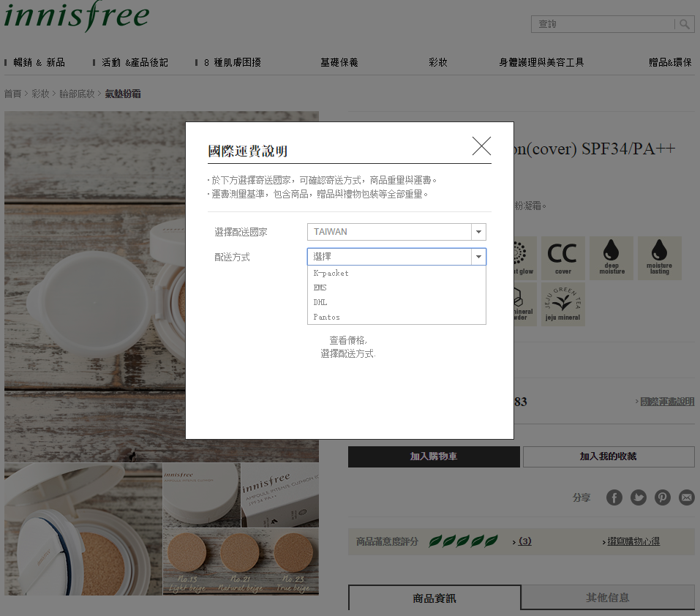Close the international shipping fee dialog
Image resolution: width=700 pixels, height=616 pixels.
[481, 146]
